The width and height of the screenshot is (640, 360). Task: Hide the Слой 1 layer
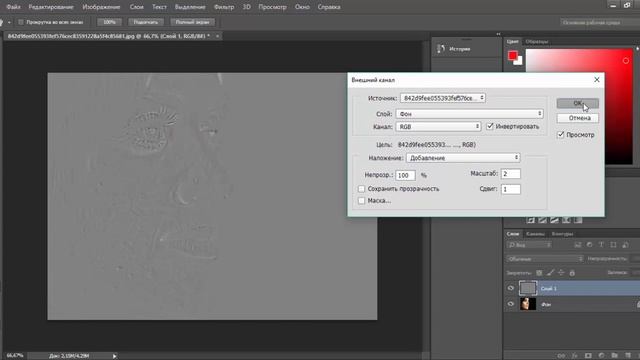coord(511,288)
